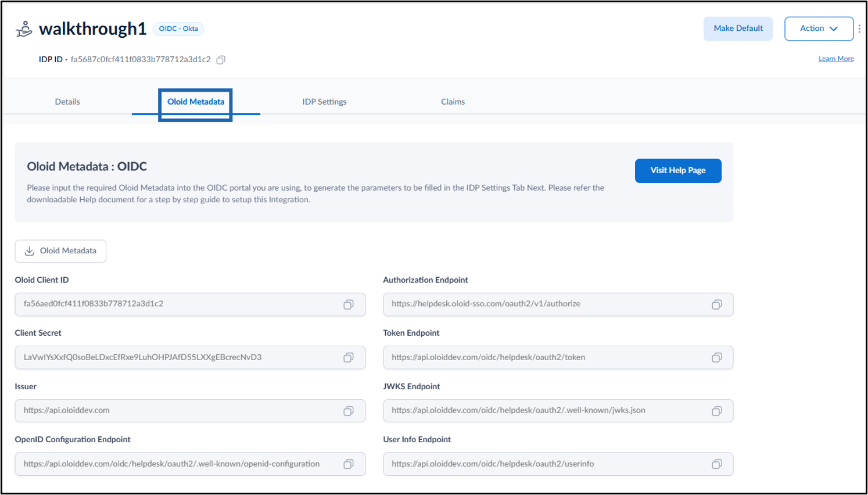The image size is (868, 495).
Task: Click the Oloid Client ID field
Action: pyautogui.click(x=190, y=304)
